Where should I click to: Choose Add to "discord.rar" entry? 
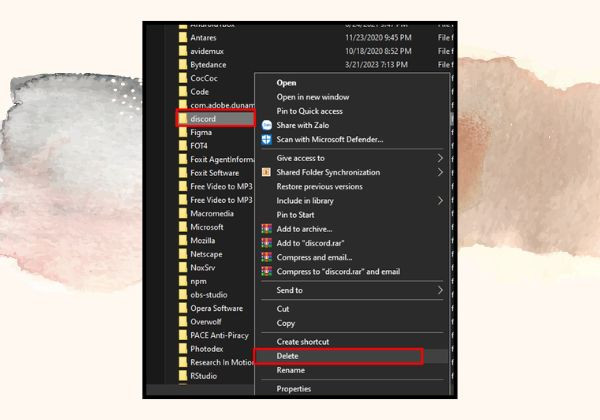[x=310, y=243]
